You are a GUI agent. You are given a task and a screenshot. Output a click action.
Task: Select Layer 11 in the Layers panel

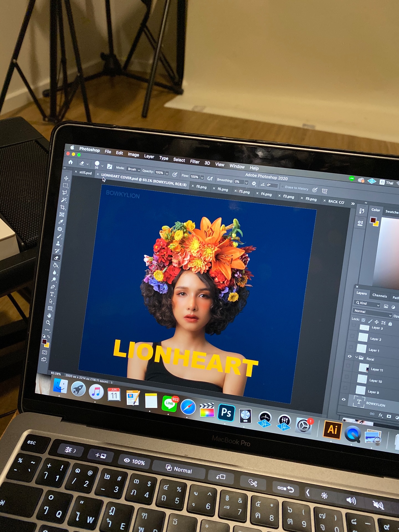coord(377,370)
